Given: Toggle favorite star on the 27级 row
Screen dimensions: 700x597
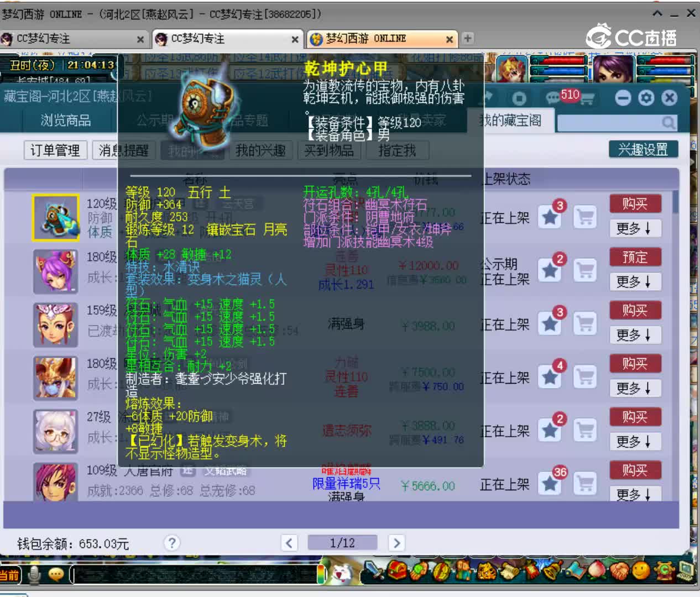Looking at the screenshot, I should pos(550,430).
